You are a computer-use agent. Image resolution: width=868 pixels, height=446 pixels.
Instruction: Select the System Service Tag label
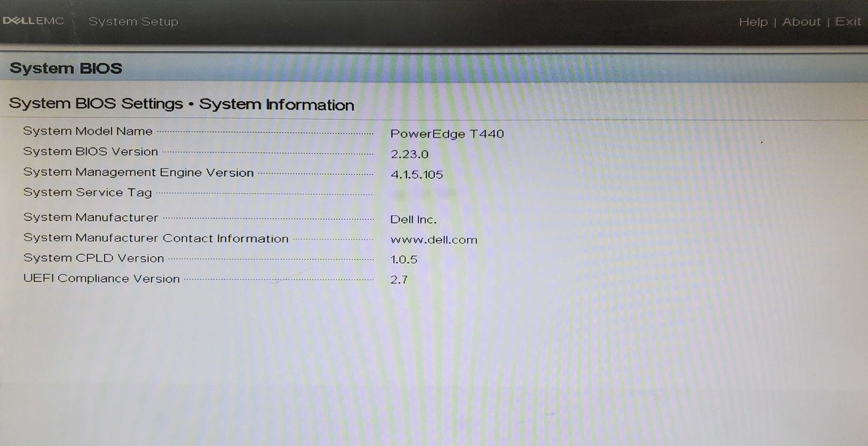(88, 192)
